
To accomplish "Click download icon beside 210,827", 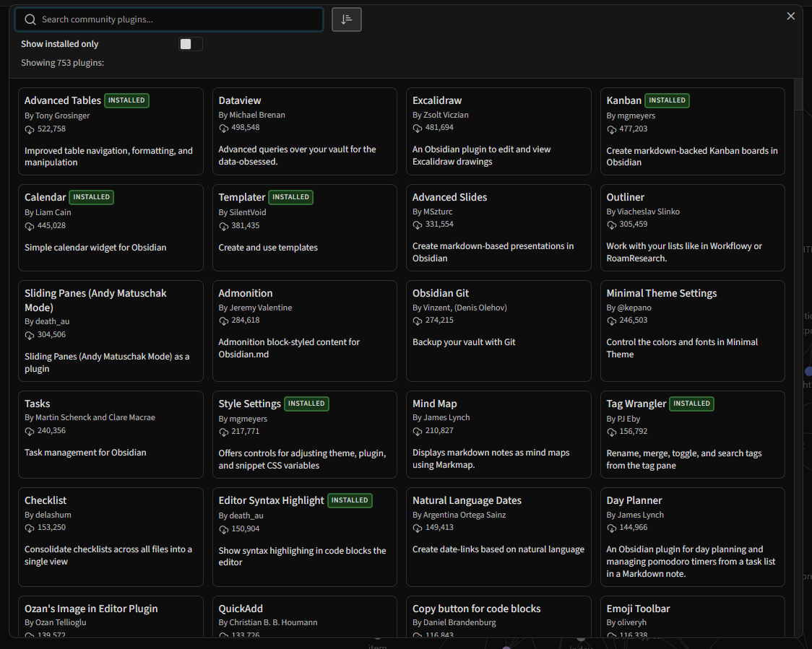I will coord(418,431).
